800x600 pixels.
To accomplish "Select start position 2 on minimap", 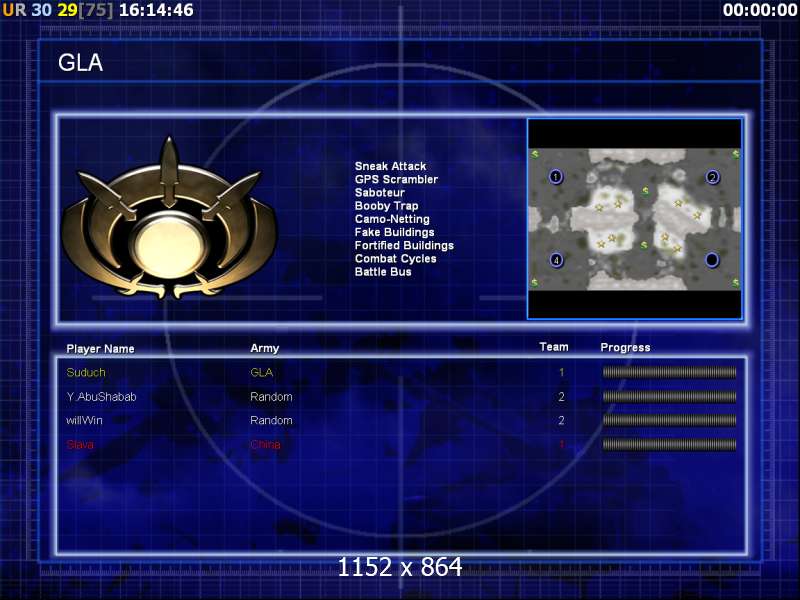I will pos(712,177).
